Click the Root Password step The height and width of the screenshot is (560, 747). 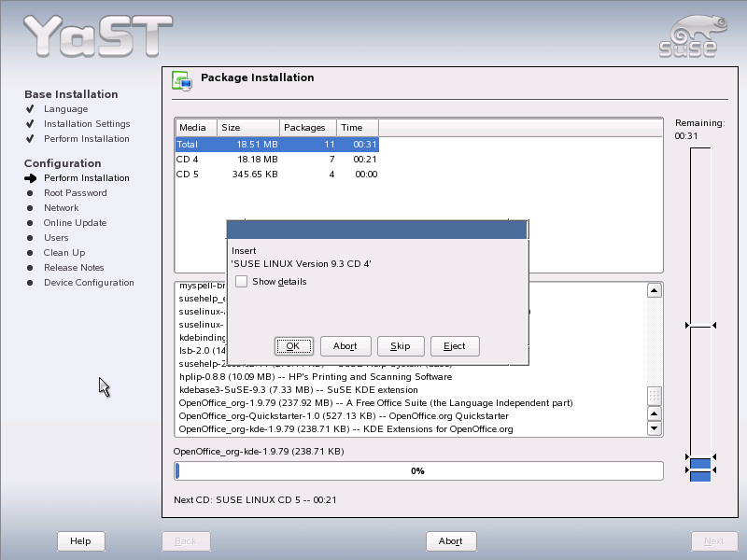[76, 193]
